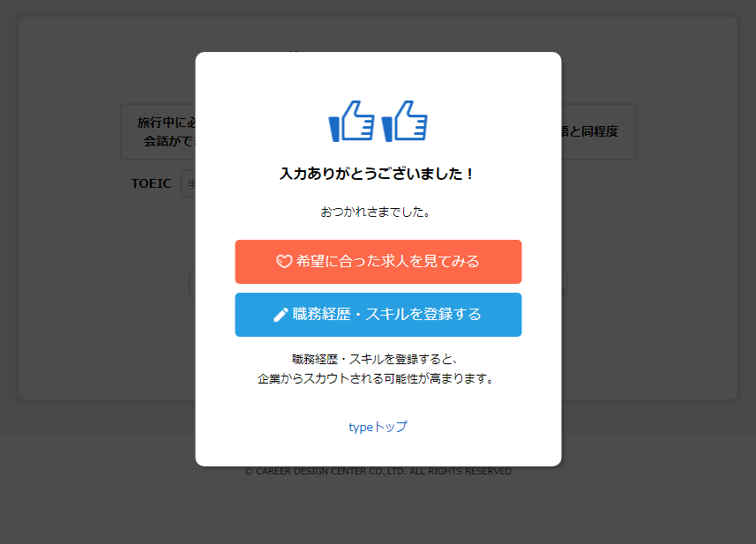Viewport: 756px width, 544px height.
Task: Click the right thumbs-up icon
Action: [405, 122]
